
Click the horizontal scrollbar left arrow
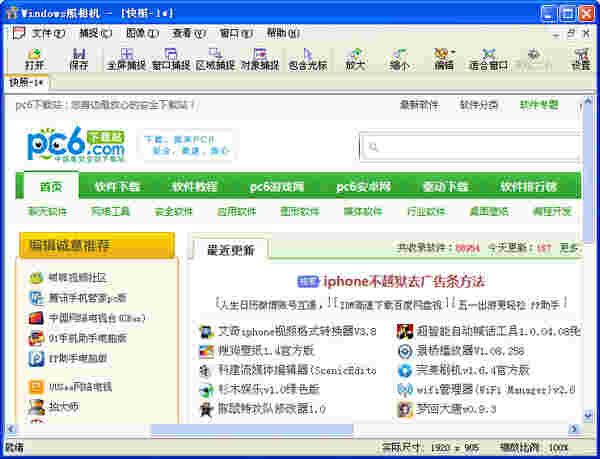[11, 429]
